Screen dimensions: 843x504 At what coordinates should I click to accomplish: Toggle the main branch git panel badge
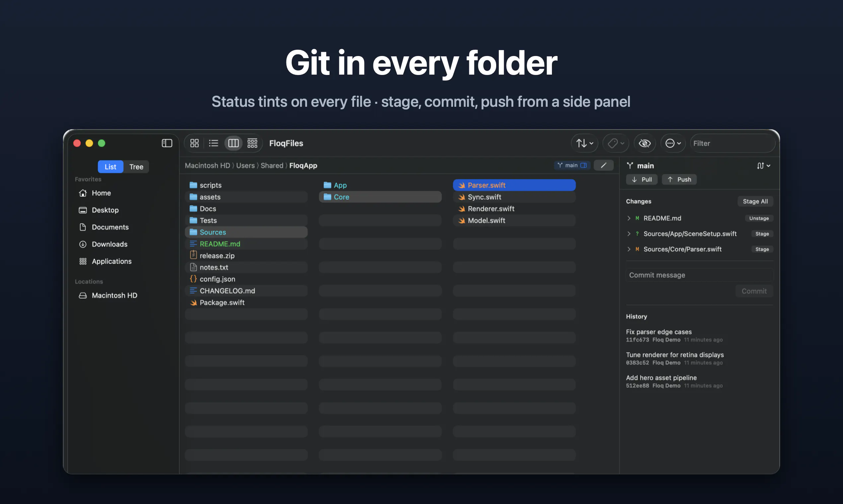pos(572,165)
